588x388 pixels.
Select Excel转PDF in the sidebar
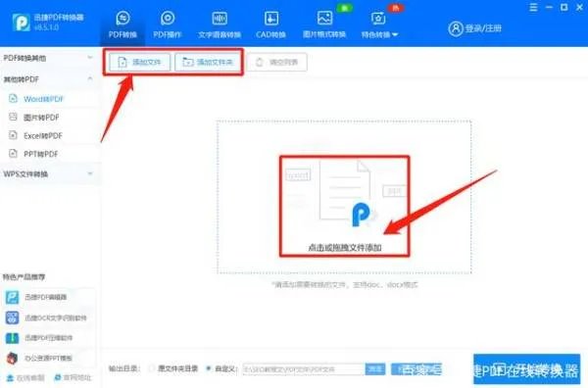43,136
